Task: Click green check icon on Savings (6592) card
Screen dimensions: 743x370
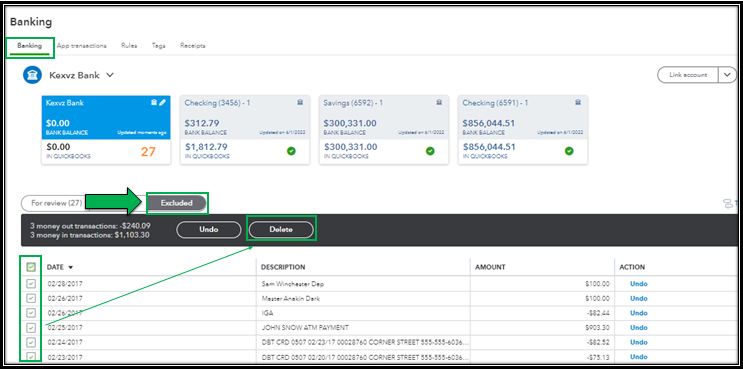Action: point(430,151)
